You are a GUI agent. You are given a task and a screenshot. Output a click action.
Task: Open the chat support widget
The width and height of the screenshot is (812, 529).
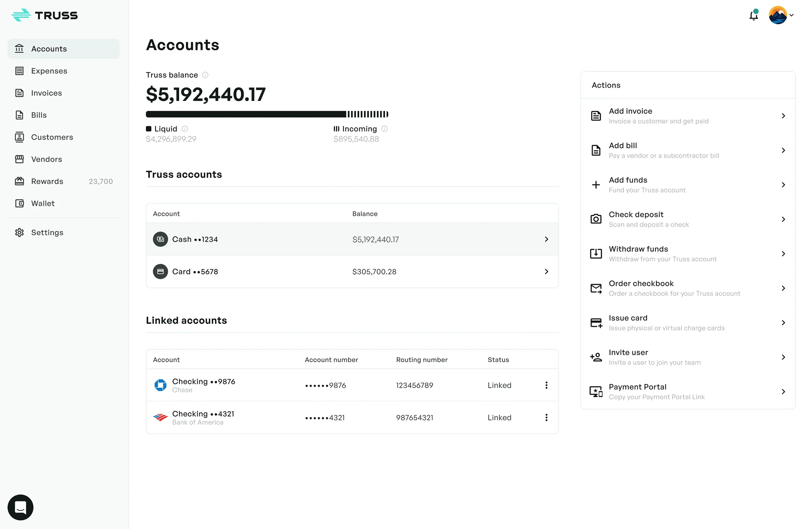20,507
